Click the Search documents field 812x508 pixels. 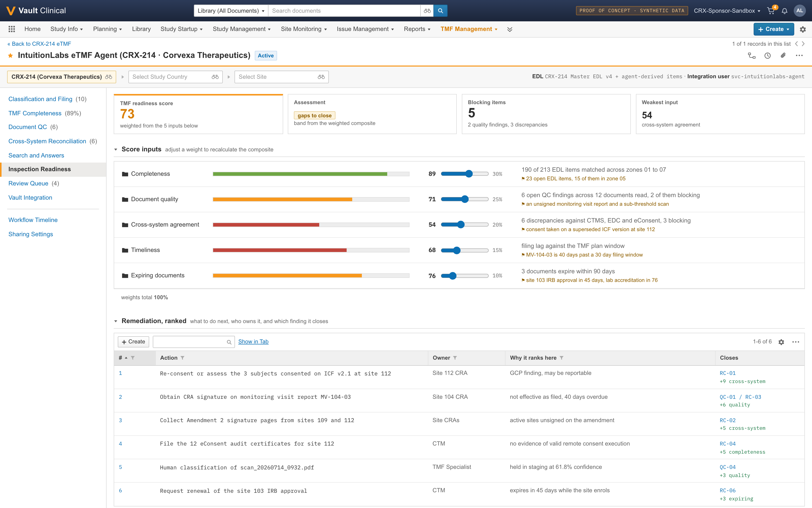[344, 11]
